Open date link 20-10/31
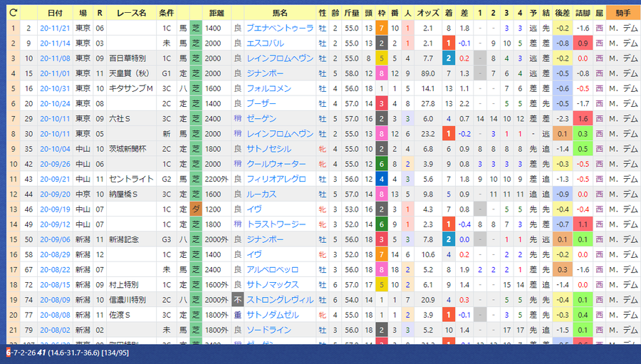This screenshot has height=364, width=641. click(55, 89)
